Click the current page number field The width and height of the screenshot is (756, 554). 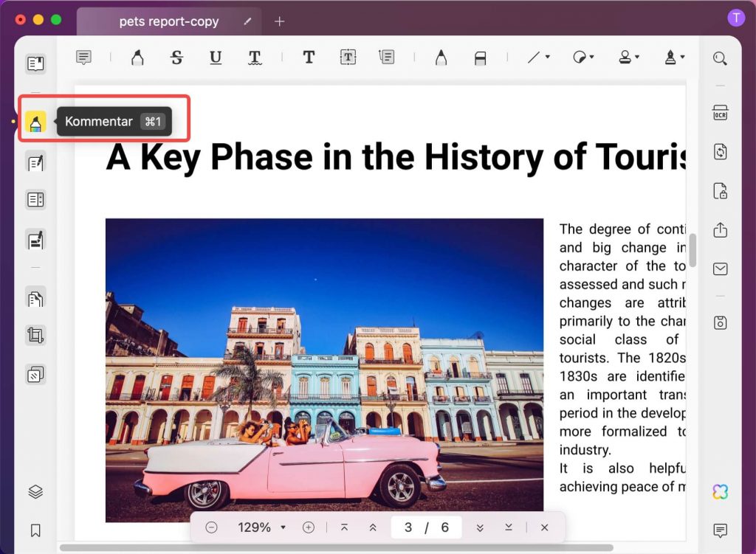tap(408, 527)
